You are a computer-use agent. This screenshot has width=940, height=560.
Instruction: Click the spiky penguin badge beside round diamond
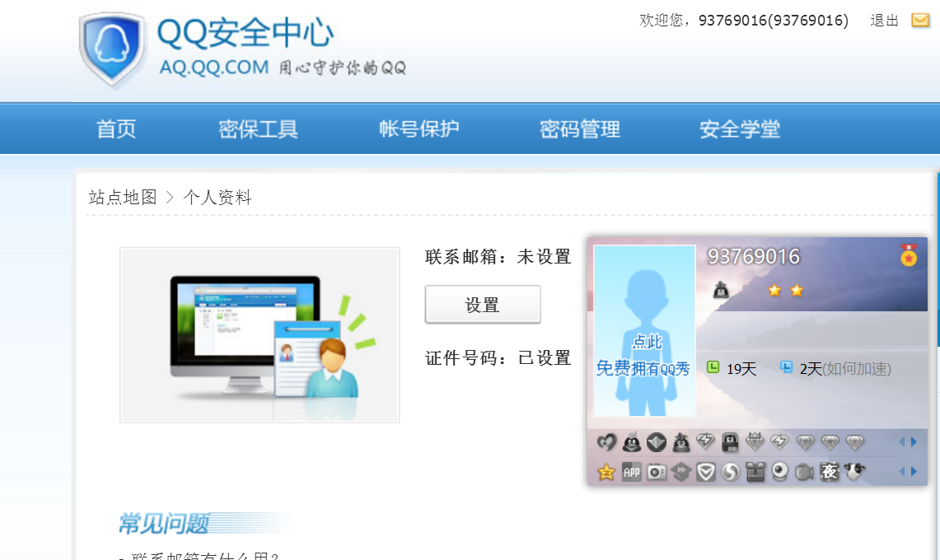681,442
